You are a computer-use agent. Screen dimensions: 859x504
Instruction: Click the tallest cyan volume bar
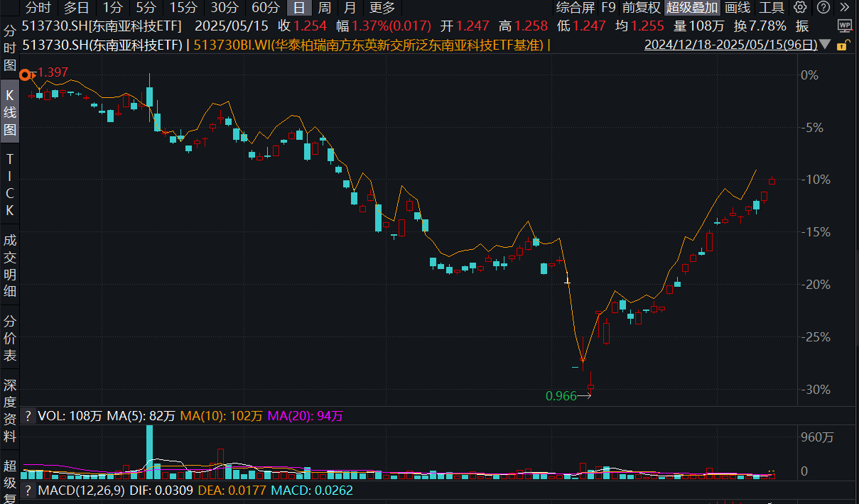(x=150, y=452)
